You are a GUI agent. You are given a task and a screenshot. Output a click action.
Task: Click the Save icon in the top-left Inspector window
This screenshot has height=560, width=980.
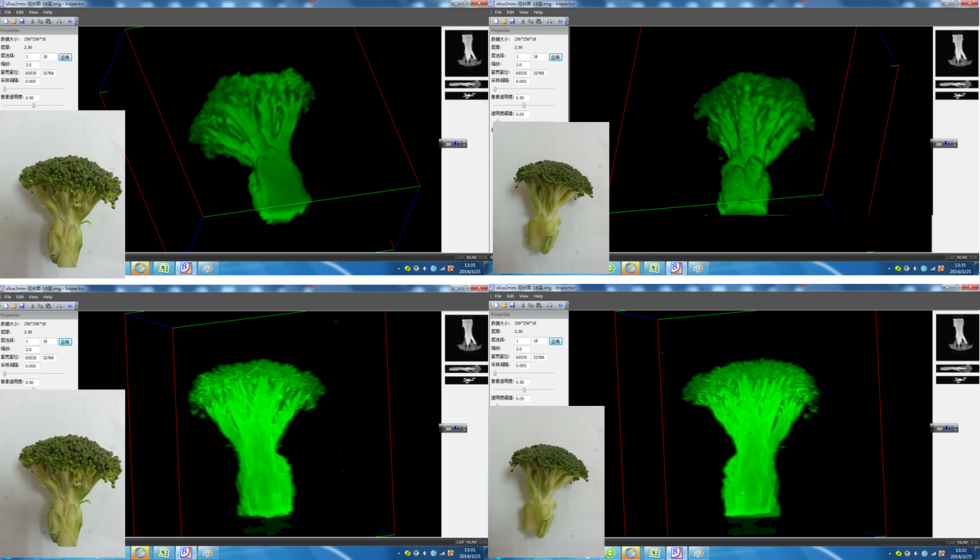click(22, 21)
